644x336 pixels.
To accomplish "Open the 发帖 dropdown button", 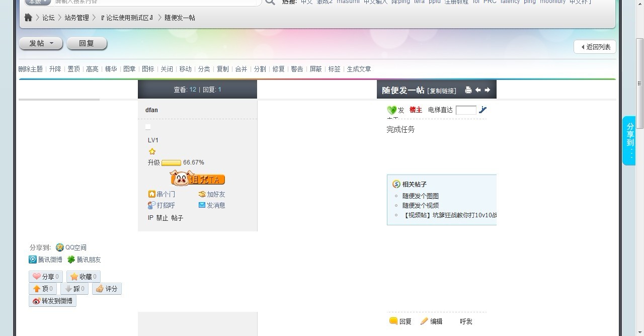I will click(41, 43).
